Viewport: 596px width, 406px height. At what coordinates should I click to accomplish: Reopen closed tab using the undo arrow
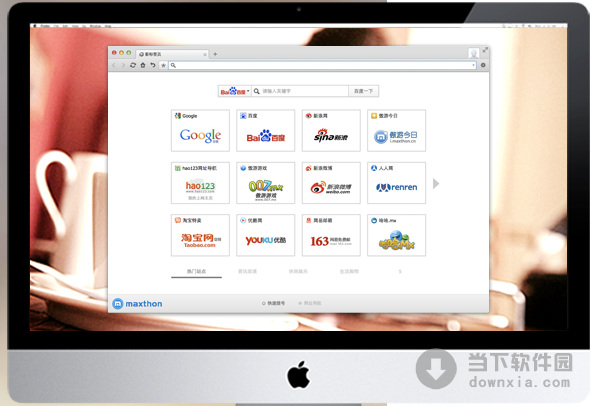click(153, 65)
